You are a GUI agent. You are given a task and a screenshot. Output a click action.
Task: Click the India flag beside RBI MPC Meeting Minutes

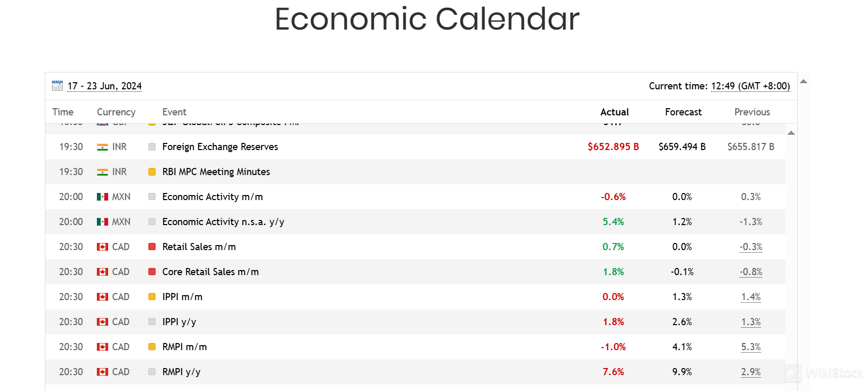point(101,172)
